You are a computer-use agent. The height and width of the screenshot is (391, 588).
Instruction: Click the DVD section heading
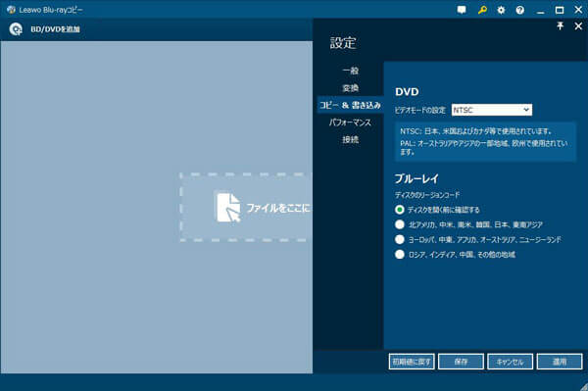[x=407, y=92]
